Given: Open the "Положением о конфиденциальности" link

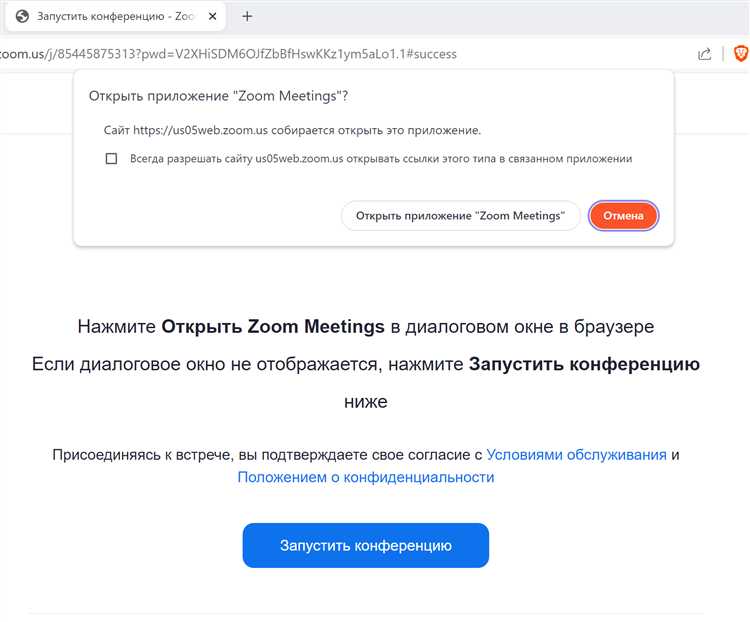Looking at the screenshot, I should (365, 478).
